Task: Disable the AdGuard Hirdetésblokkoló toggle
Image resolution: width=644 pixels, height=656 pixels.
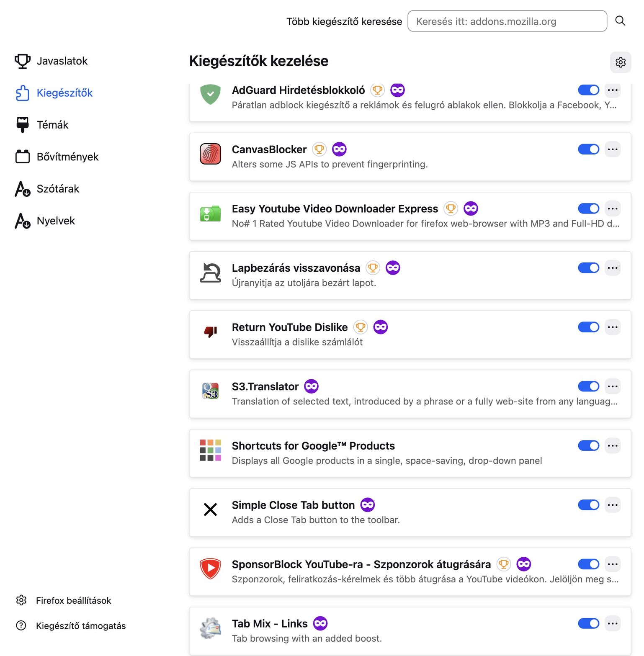Action: [588, 90]
